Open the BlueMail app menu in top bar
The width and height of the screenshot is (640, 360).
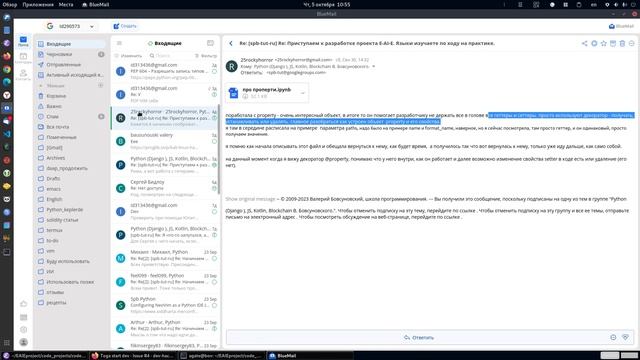tap(96, 4)
